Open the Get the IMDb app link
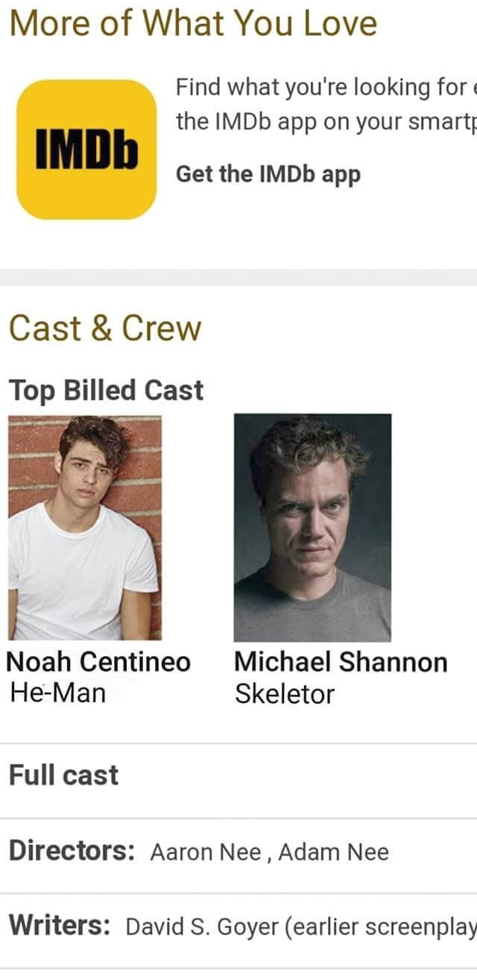 pyautogui.click(x=268, y=174)
